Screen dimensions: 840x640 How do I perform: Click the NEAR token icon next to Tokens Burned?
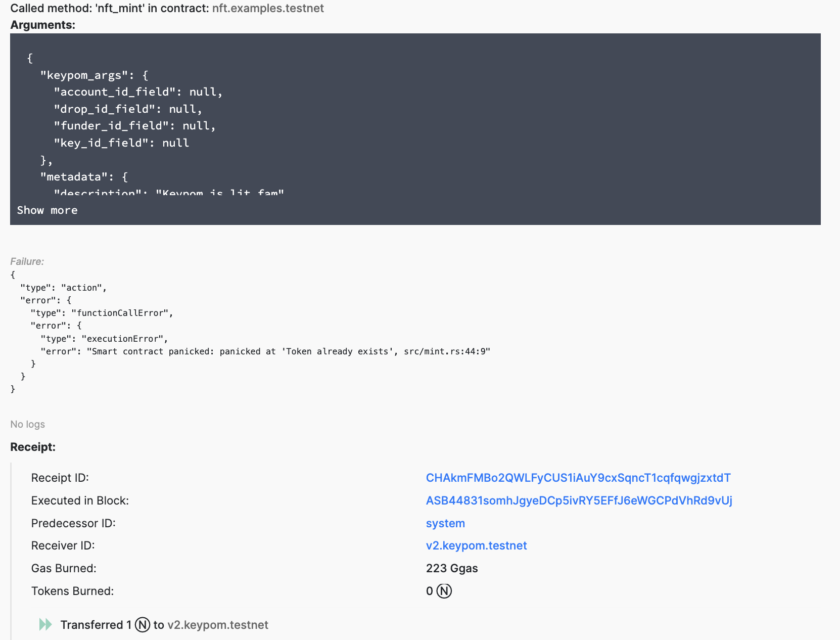444,590
